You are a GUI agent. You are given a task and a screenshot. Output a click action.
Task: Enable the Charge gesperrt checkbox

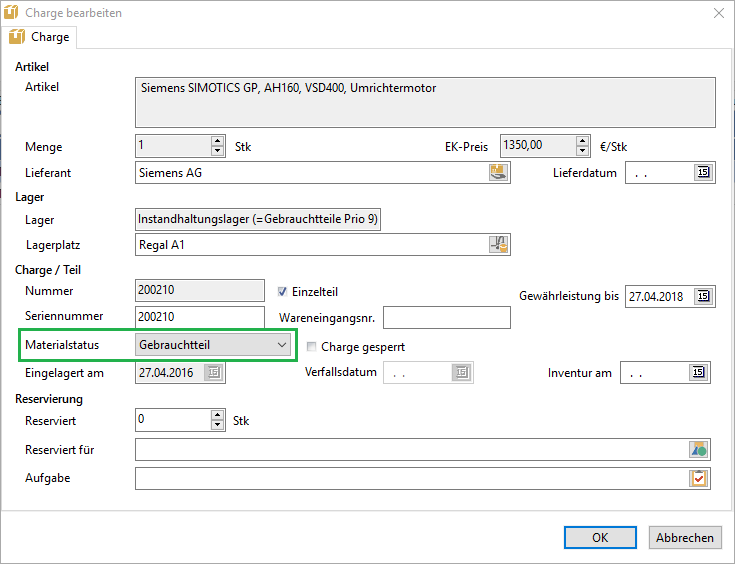click(311, 346)
